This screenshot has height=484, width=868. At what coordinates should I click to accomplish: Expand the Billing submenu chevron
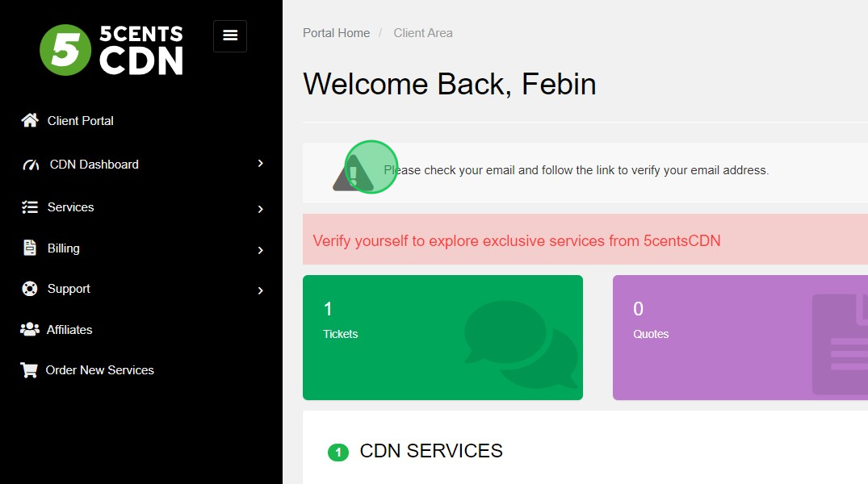pos(260,250)
